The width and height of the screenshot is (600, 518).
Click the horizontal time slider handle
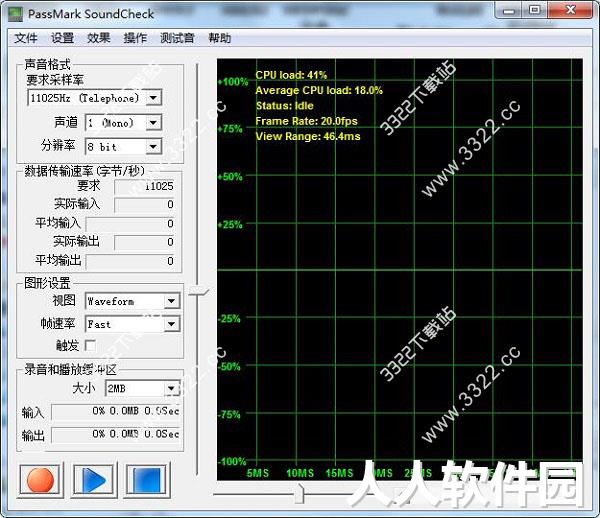[300, 494]
